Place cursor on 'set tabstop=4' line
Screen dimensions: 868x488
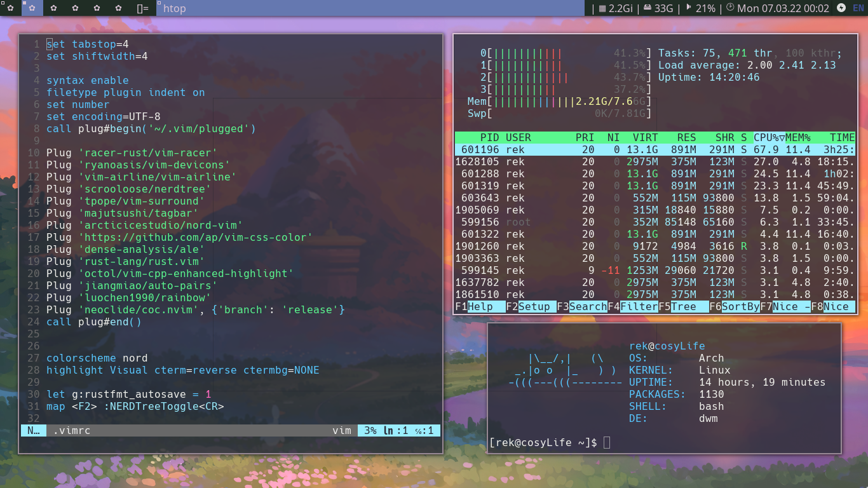pos(88,44)
